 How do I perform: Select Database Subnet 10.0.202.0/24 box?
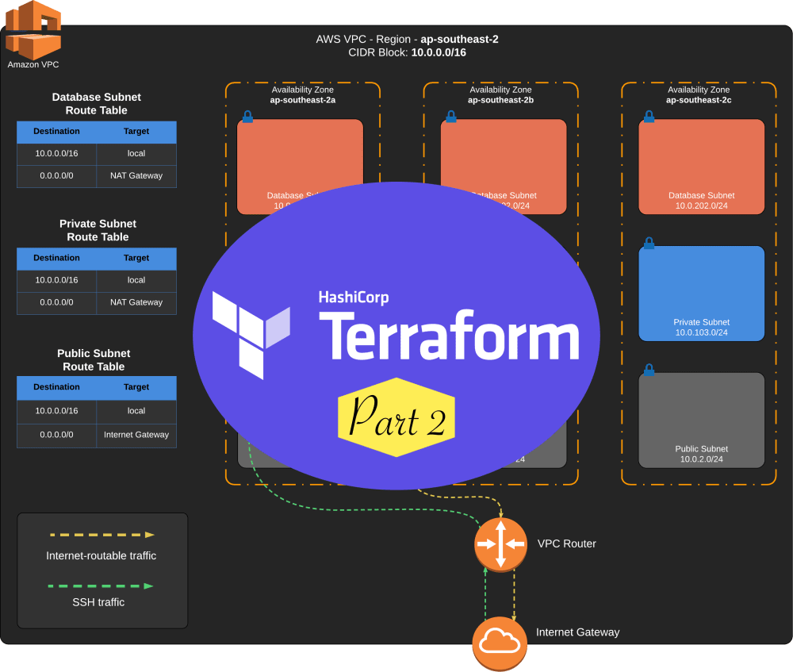point(702,167)
